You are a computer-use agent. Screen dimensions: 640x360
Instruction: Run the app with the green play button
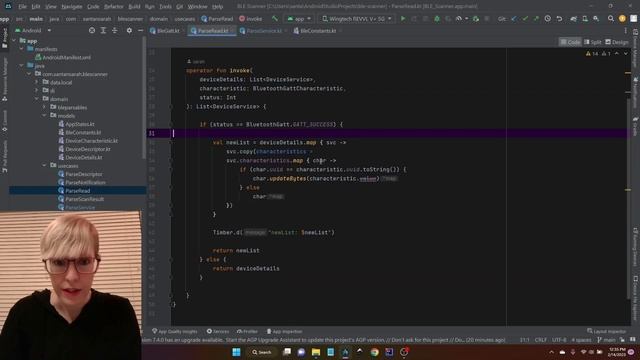tap(403, 19)
